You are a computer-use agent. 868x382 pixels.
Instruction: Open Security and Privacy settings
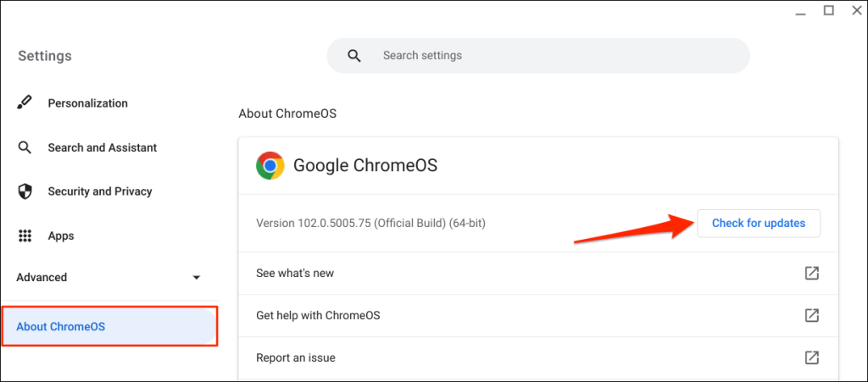pyautogui.click(x=100, y=191)
